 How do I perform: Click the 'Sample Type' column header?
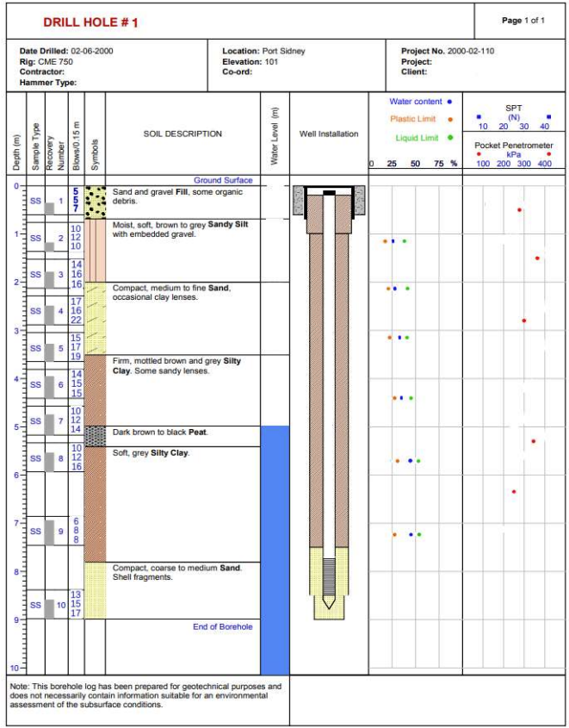coord(35,146)
